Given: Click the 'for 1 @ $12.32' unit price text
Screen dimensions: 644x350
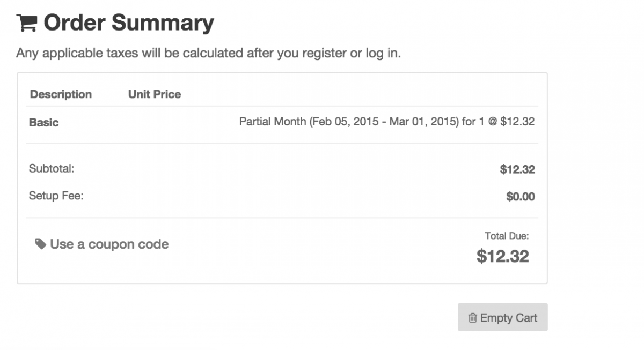Looking at the screenshot, I should pos(499,122).
